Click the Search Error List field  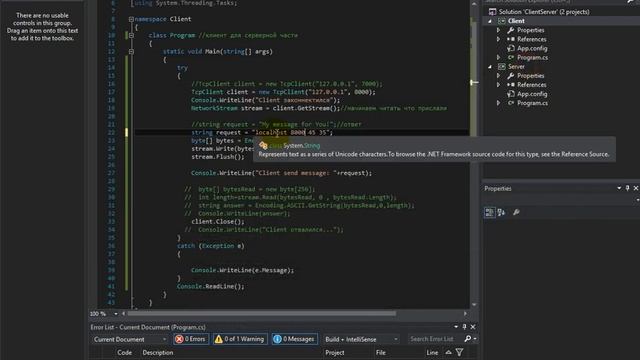pos(435,339)
